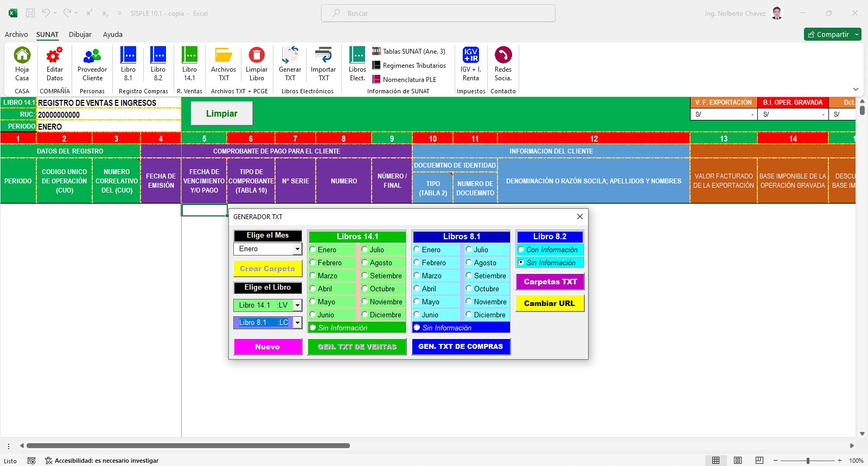
Task: Click the magenta Nuevo button
Action: [x=267, y=347]
